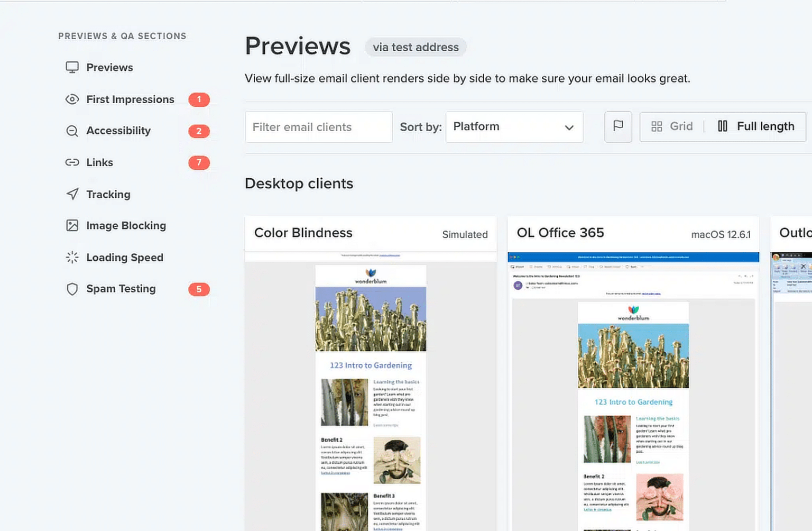Click the via test address badge
812x531 pixels.
[416, 47]
